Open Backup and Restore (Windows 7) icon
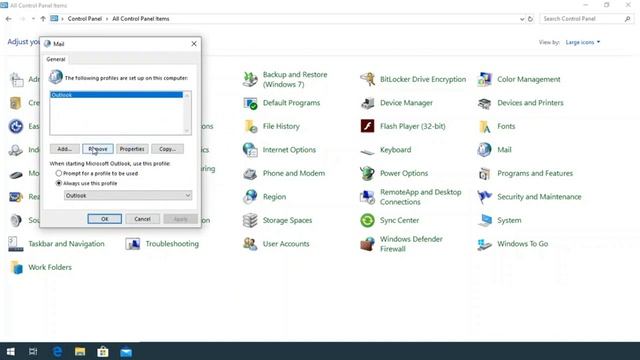Viewport: 640px width, 360px height. click(250, 79)
